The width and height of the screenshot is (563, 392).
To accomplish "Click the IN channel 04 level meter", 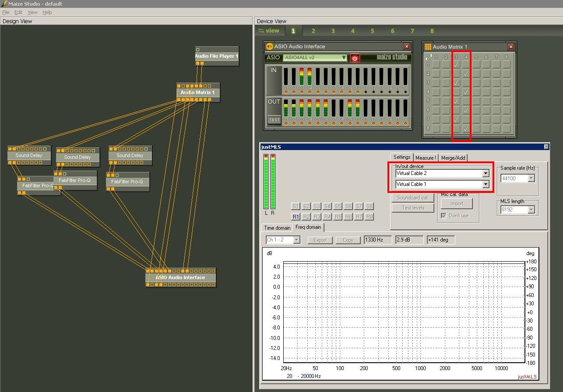I will [310, 77].
